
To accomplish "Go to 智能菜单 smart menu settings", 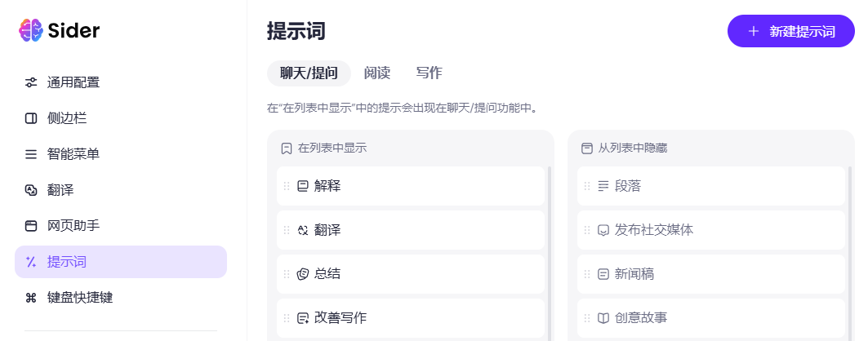I will (x=73, y=154).
